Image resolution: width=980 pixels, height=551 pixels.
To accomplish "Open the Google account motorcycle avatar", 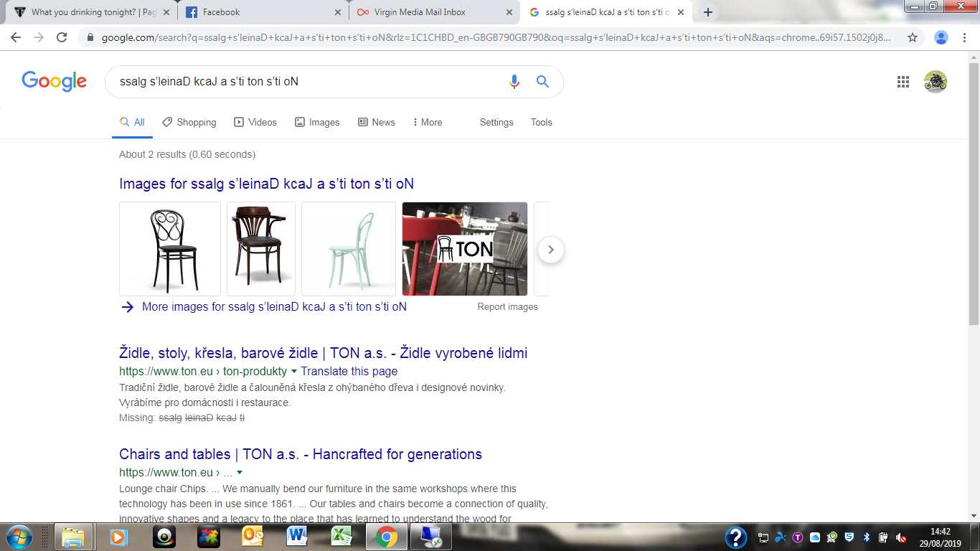I will pos(936,82).
